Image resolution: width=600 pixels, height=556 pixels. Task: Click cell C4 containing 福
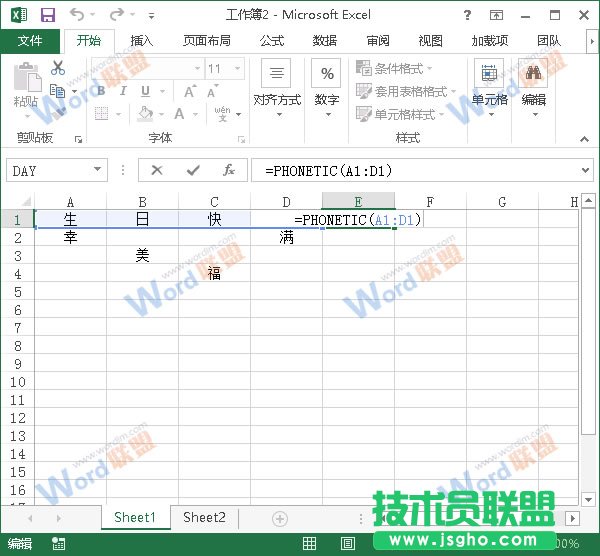tap(214, 274)
